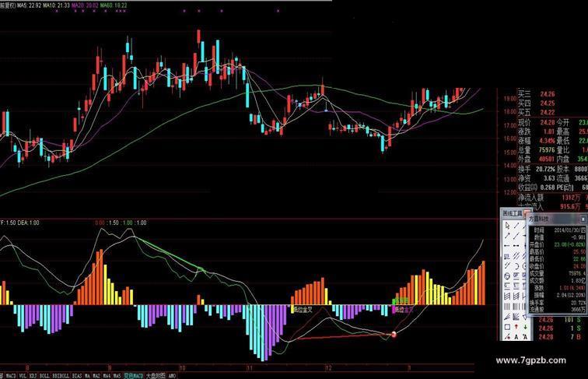
Task: Click the 现价 24.28 value
Action: click(547, 122)
